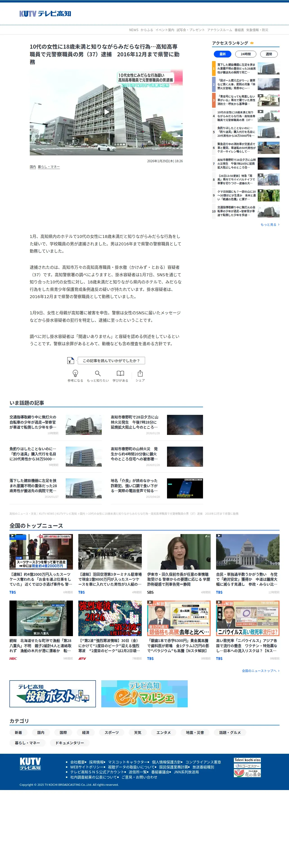
Task: Select the 24時間 ranking tab
Action: (246, 54)
